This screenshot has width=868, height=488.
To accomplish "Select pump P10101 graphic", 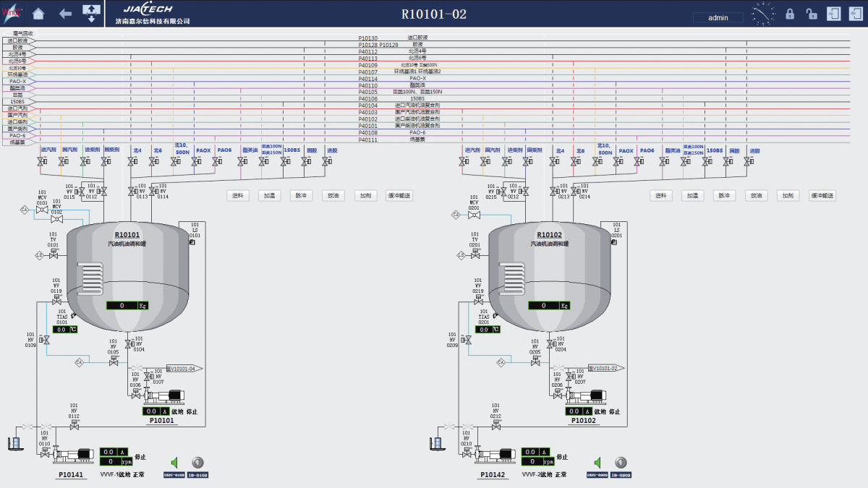I will [x=165, y=396].
